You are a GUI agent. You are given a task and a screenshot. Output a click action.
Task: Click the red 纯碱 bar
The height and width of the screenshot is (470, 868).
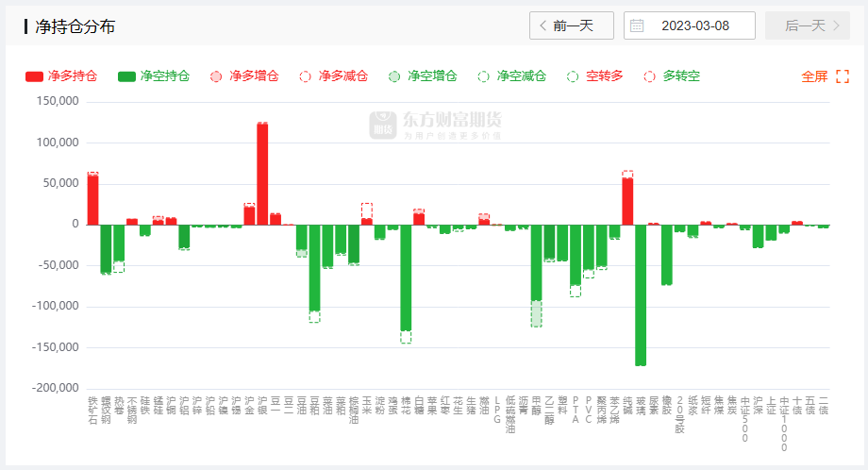click(627, 201)
